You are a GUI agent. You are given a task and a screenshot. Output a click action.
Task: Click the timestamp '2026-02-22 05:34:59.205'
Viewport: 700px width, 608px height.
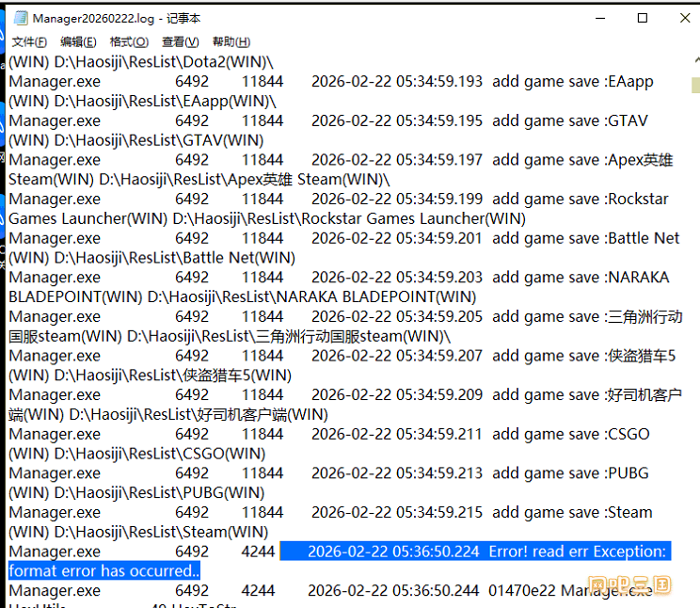[397, 317]
